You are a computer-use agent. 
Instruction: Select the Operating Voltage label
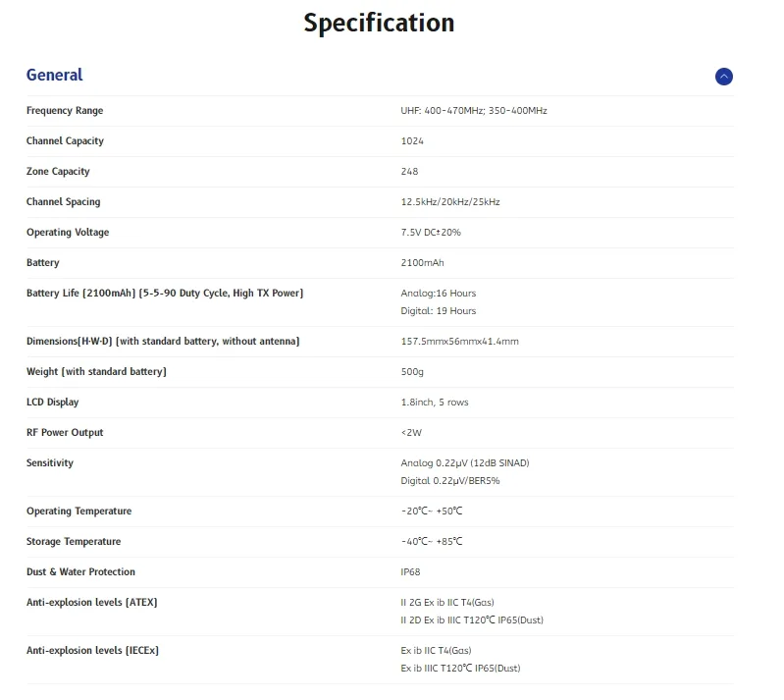(68, 233)
